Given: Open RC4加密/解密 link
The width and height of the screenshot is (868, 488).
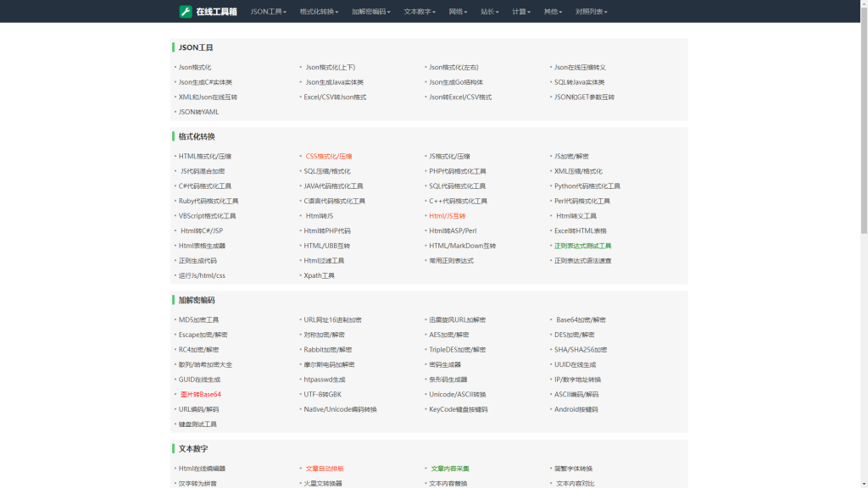Looking at the screenshot, I should [198, 350].
